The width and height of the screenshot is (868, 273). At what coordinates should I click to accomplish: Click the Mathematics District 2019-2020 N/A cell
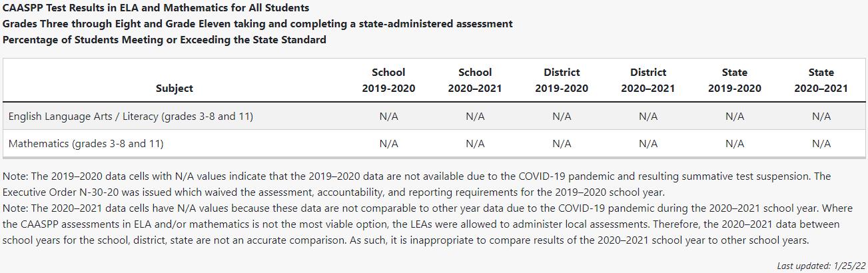click(x=562, y=143)
